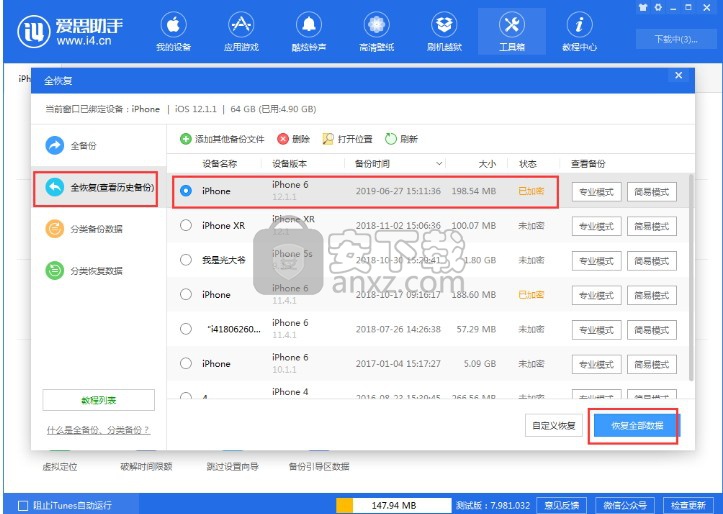Image resolution: width=723 pixels, height=514 pixels.
Task: Open the 酷炫铃声 ringtones section
Action: coord(308,32)
